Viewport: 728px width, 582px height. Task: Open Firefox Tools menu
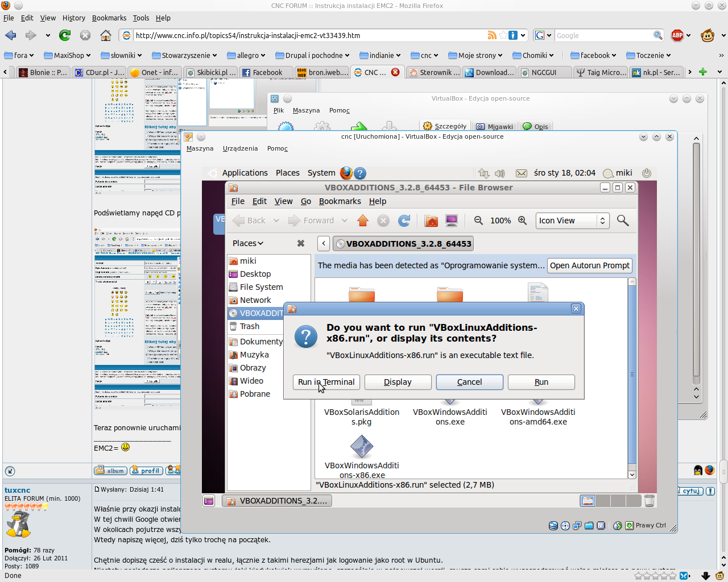click(x=140, y=18)
